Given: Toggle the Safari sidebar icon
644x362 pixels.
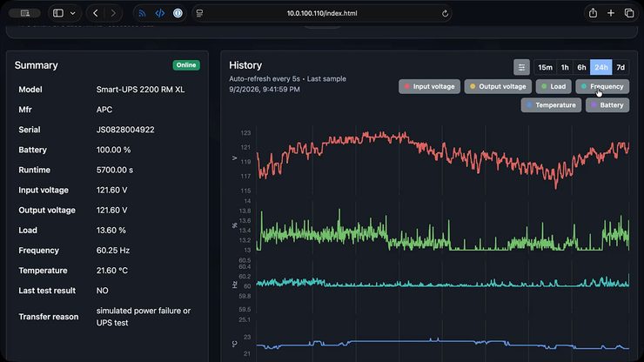Looking at the screenshot, I should (58, 13).
